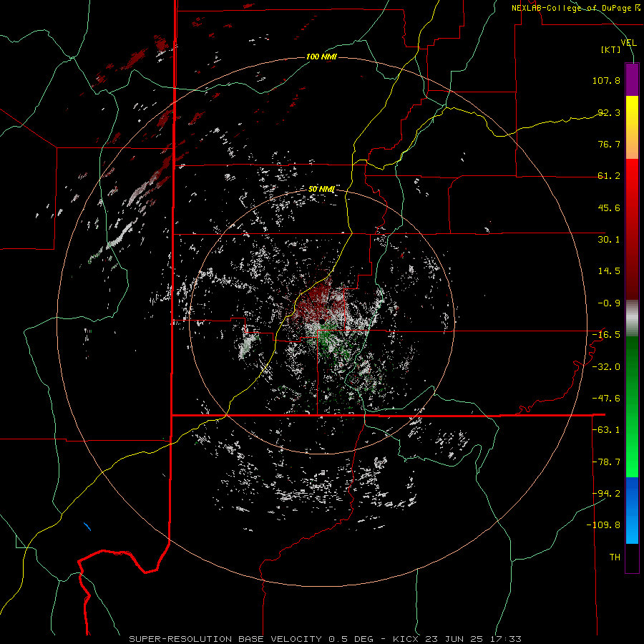Image resolution: width=644 pixels, height=644 pixels.
Task: Click the 92.3 scale value
Action: coord(609,112)
